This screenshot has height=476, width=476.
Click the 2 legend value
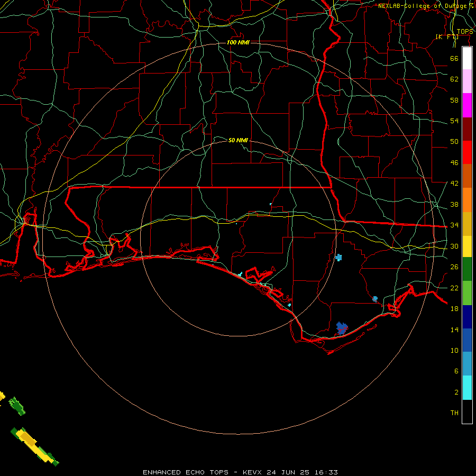(x=456, y=392)
